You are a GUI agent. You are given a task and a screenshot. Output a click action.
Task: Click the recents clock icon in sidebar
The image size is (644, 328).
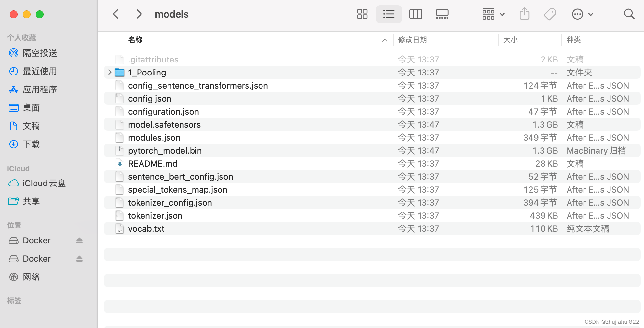pyautogui.click(x=14, y=71)
